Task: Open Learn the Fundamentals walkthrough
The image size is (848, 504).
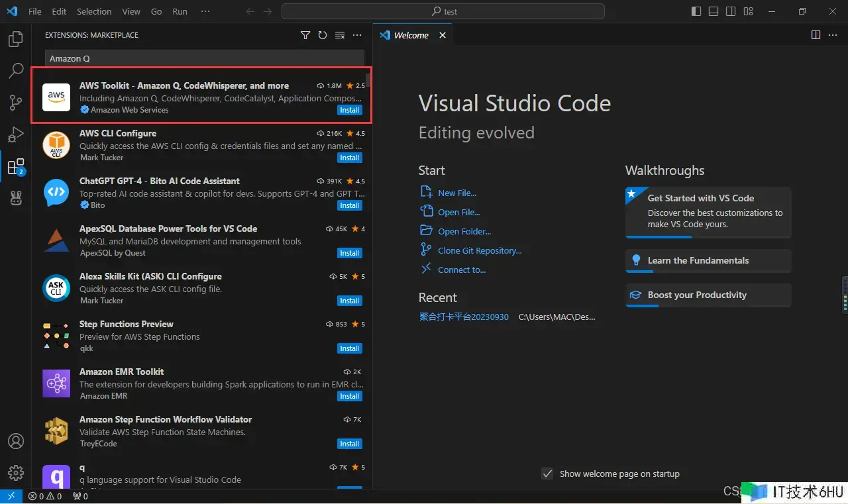Action: [708, 260]
